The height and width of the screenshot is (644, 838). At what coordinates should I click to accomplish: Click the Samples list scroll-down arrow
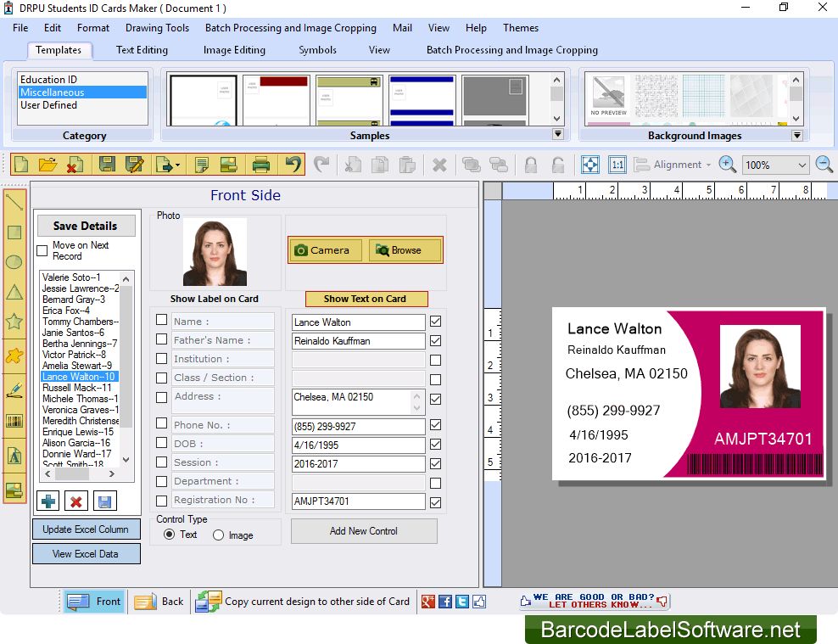(x=557, y=119)
